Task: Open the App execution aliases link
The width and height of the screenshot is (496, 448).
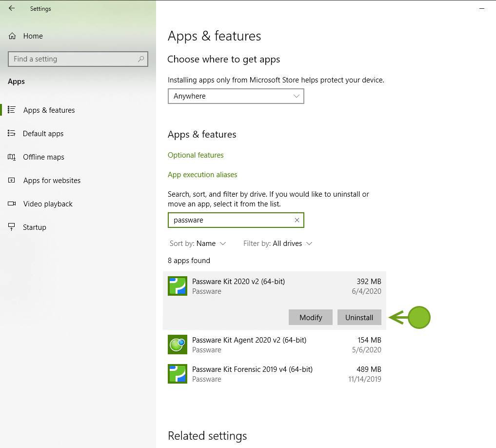Action: click(202, 175)
